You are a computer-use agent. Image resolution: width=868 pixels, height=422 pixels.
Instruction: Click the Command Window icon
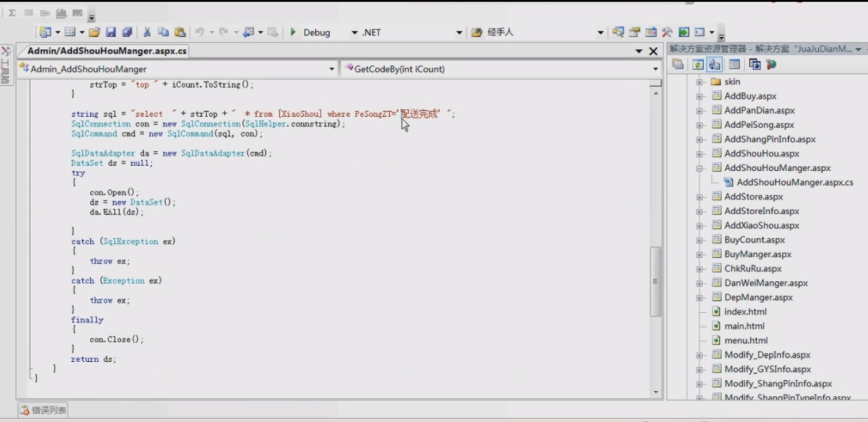coord(700,33)
